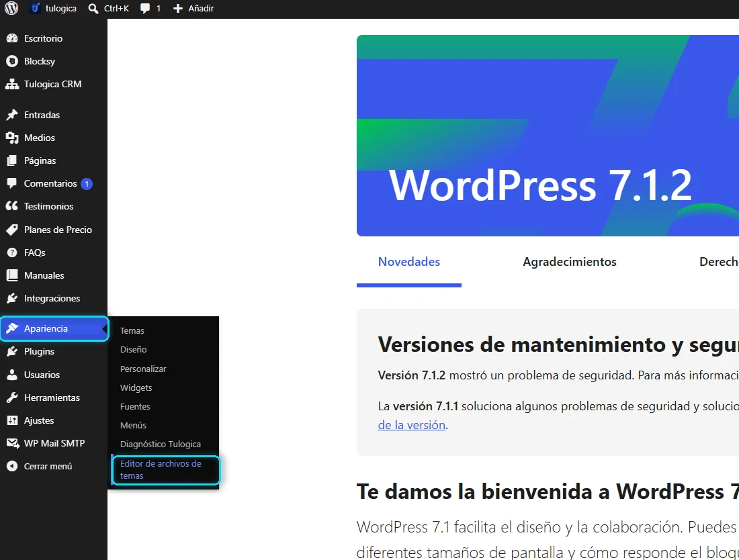Click the Comentarios pending count badge
This screenshot has height=560, width=739.
[x=87, y=184]
